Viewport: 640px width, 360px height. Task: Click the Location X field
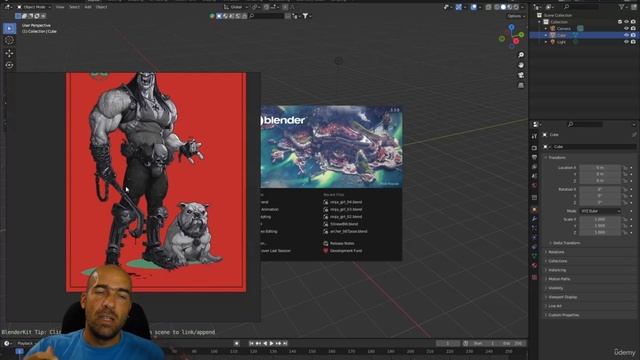coord(600,168)
